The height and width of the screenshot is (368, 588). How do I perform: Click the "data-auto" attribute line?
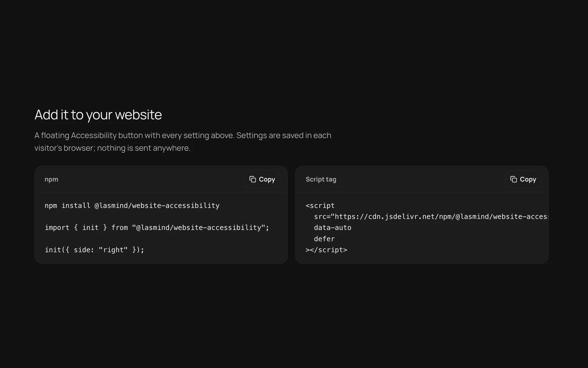[x=333, y=227]
